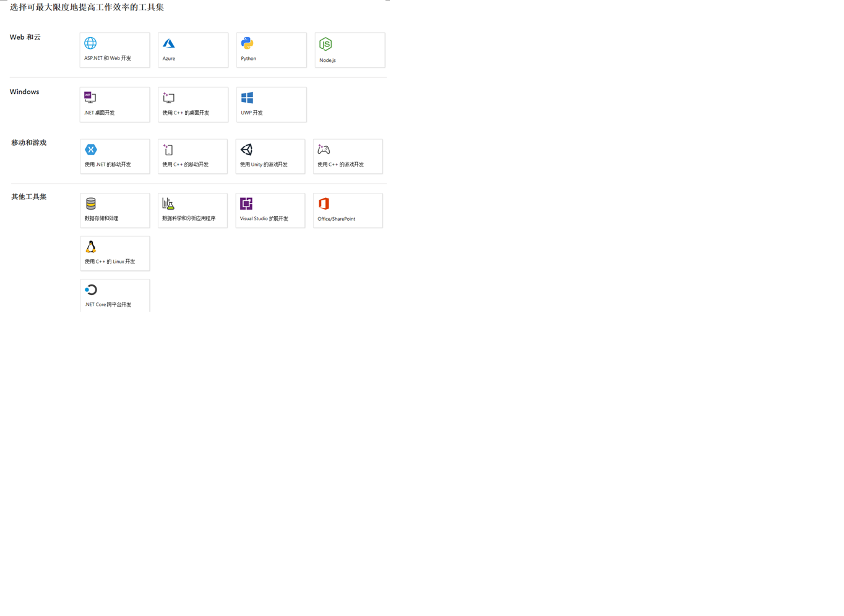The image size is (844, 616).
Task: Click the data science chart icon
Action: tap(168, 203)
